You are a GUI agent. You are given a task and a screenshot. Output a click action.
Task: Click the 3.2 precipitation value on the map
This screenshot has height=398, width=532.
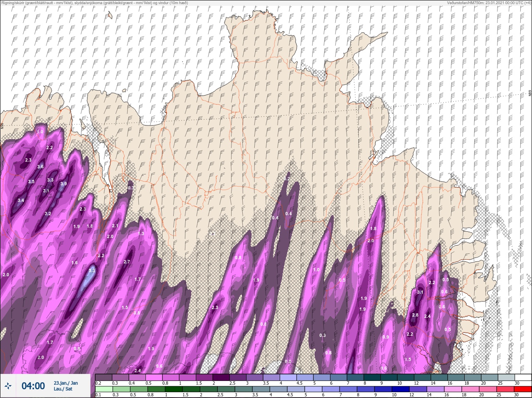pos(47,214)
